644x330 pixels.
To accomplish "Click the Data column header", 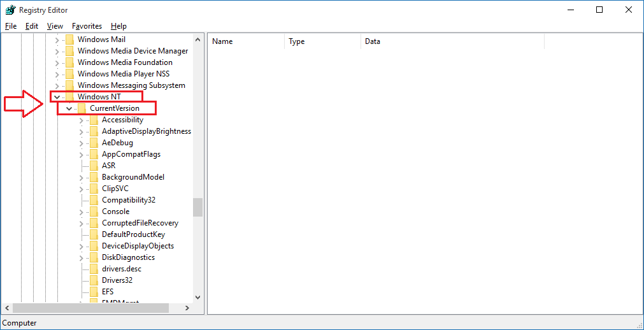I will click(x=453, y=41).
